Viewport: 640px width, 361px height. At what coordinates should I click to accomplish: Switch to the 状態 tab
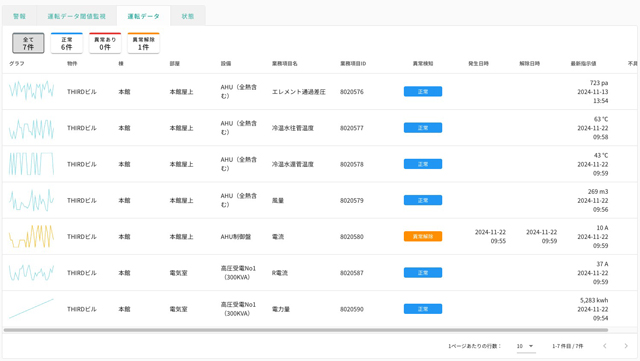188,16
